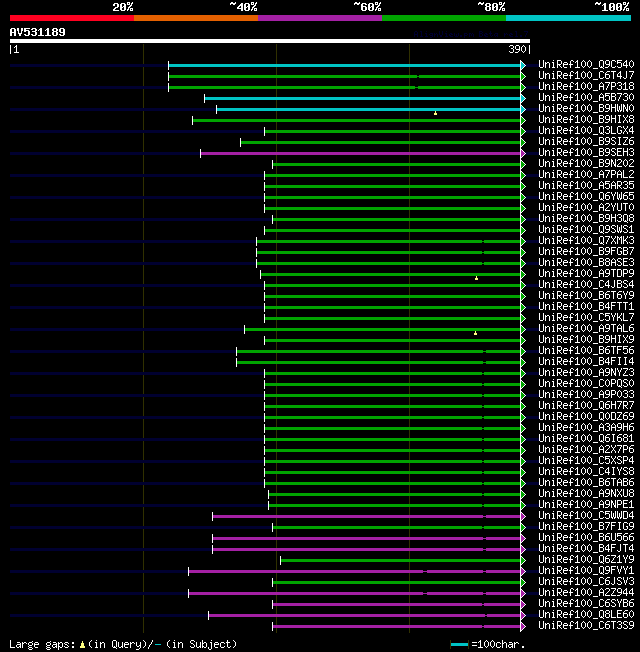Click the UniRef100_B7FIG9 text
Screen dimensions: 640x652
coord(586,526)
